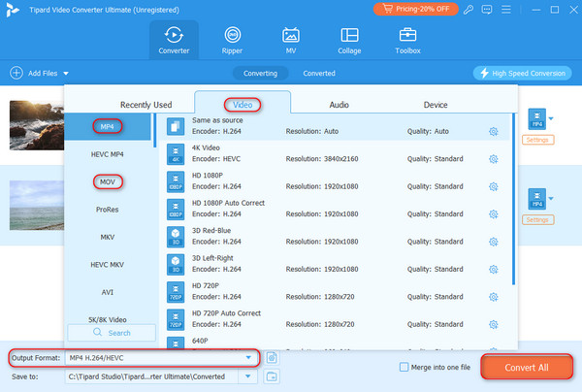Select ProRes format
This screenshot has height=392, width=582.
108,210
